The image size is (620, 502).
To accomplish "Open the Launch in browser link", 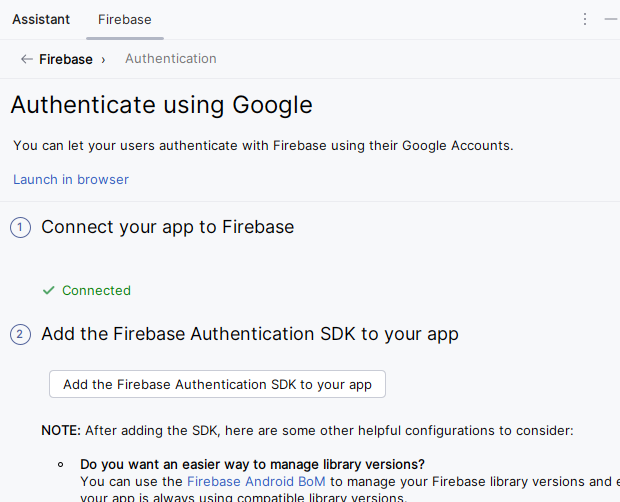I will click(71, 179).
